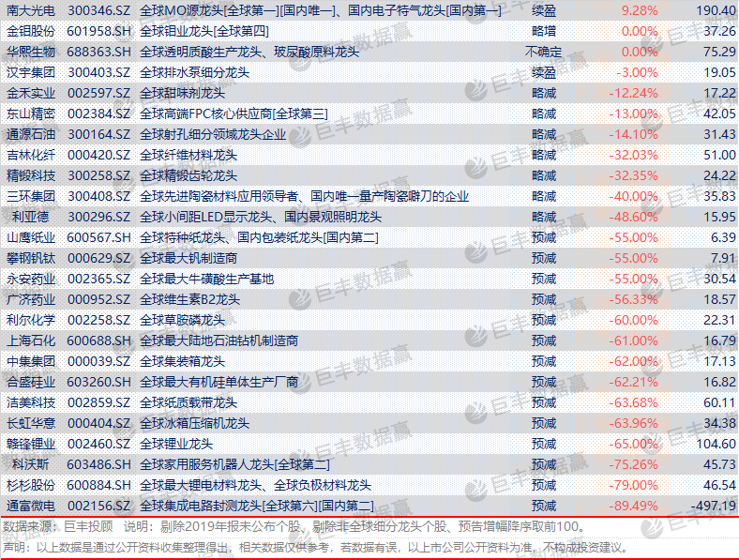The width and height of the screenshot is (739, 560).
Task: Click the -89.49% change value
Action: tap(633, 506)
